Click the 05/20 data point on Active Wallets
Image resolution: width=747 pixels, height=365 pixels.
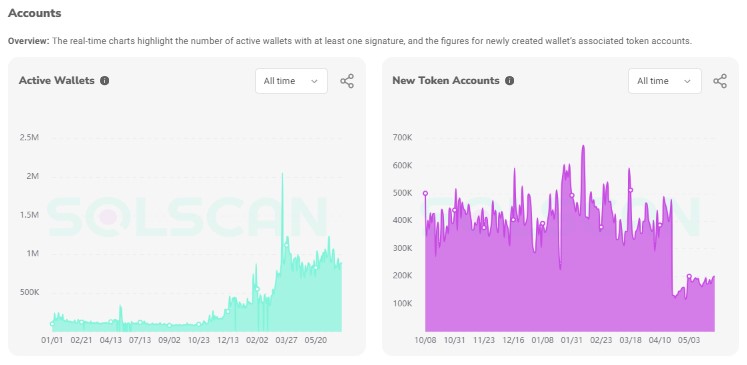315,267
